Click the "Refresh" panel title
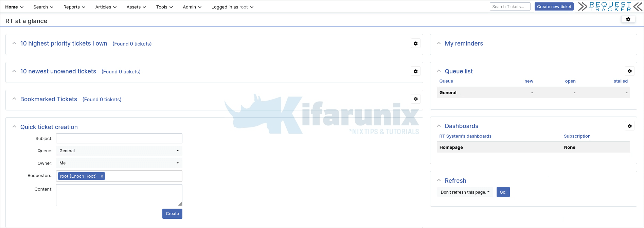The image size is (644, 228). point(455,181)
